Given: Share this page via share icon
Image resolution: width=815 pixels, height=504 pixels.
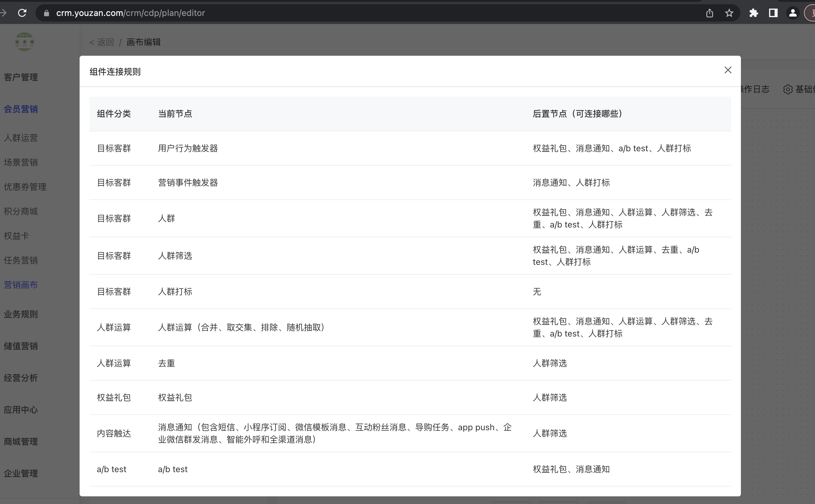Looking at the screenshot, I should (710, 13).
